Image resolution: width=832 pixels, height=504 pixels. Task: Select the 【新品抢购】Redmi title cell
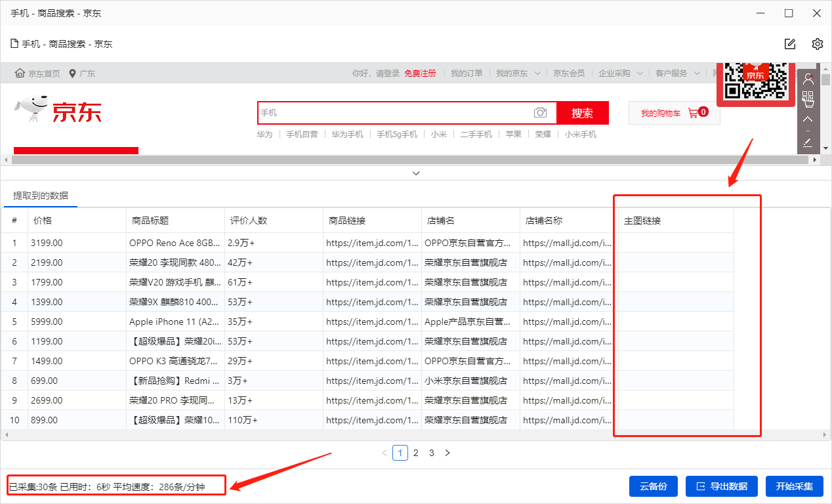(175, 381)
